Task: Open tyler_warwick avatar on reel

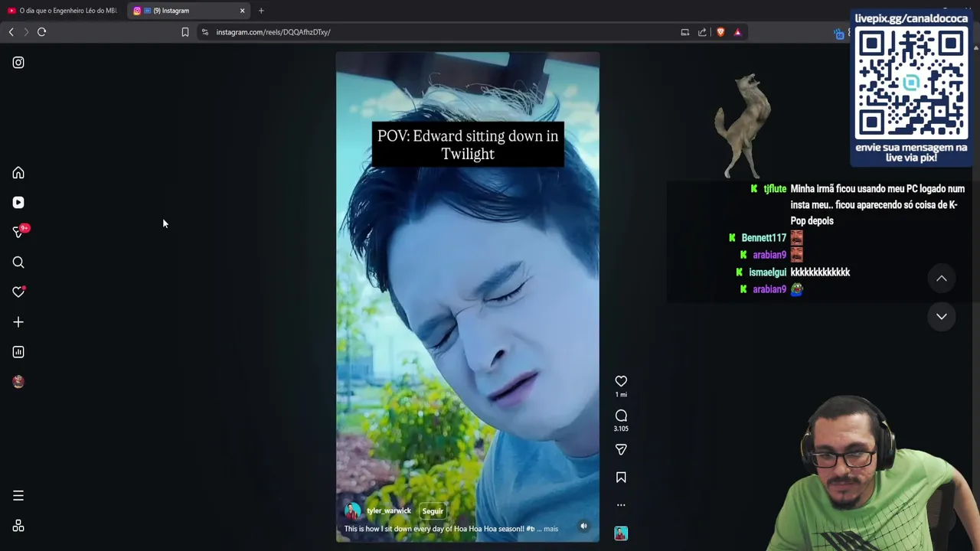Action: (352, 511)
